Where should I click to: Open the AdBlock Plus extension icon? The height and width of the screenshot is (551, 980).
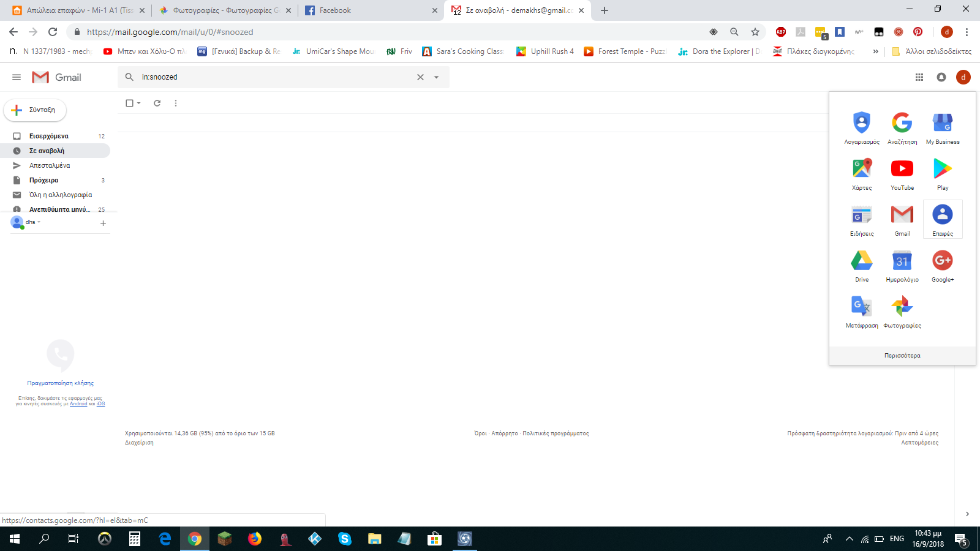781,32
